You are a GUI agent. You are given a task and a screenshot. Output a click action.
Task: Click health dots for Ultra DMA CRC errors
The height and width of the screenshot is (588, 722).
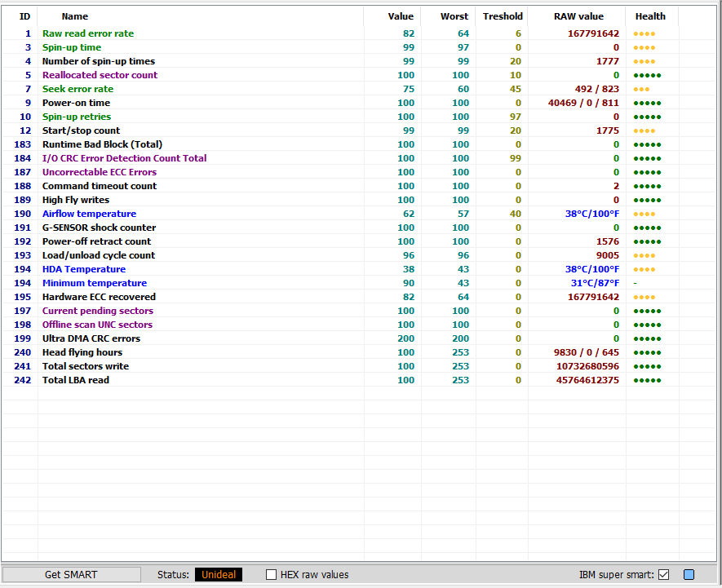(x=647, y=339)
